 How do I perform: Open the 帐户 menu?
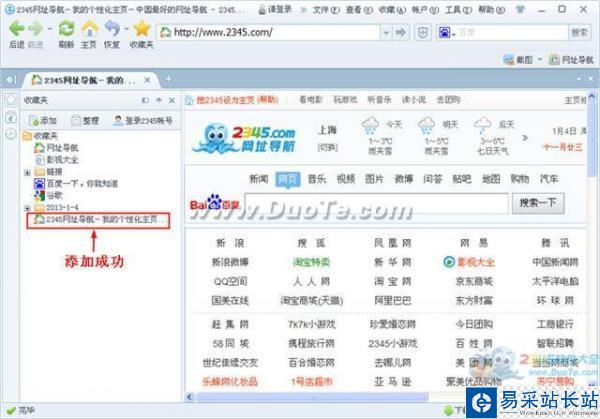click(425, 10)
